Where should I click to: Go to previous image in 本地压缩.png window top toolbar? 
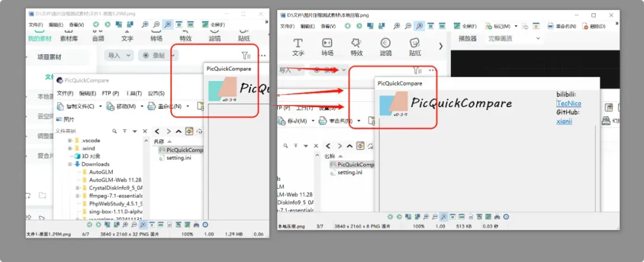pos(348,26)
